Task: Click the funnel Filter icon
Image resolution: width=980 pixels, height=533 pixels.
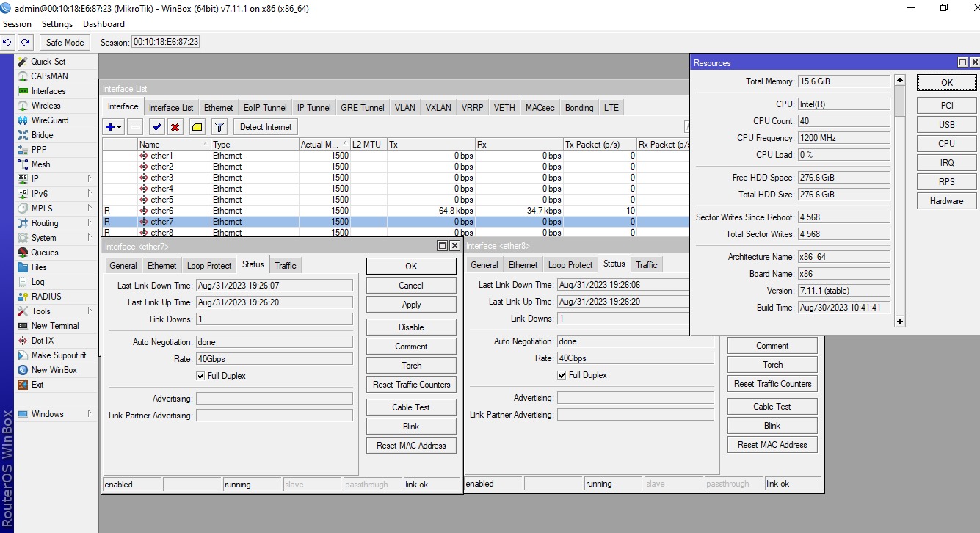Action: (219, 127)
